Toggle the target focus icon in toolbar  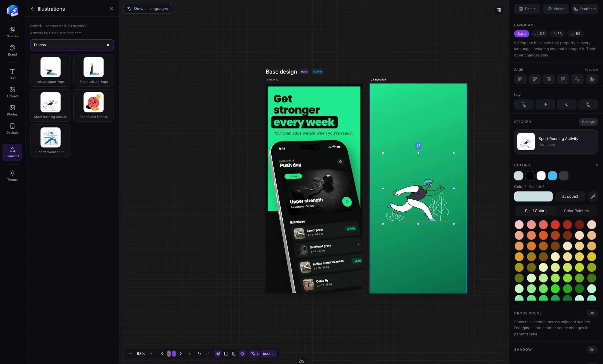(242, 354)
